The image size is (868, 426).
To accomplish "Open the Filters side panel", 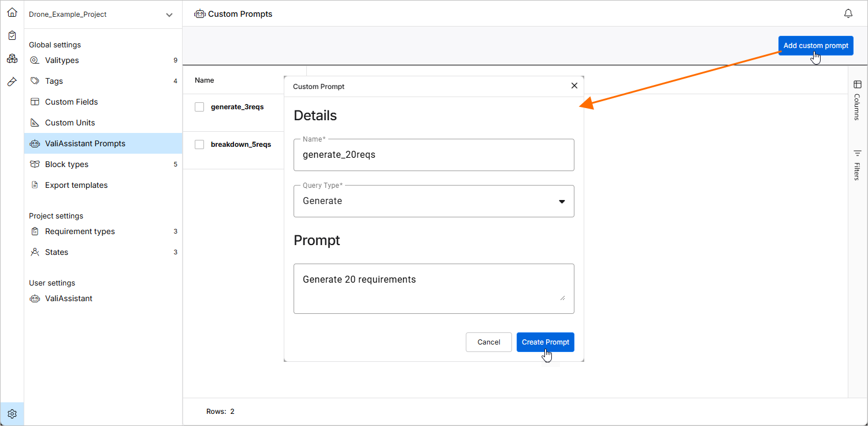I will (x=857, y=165).
